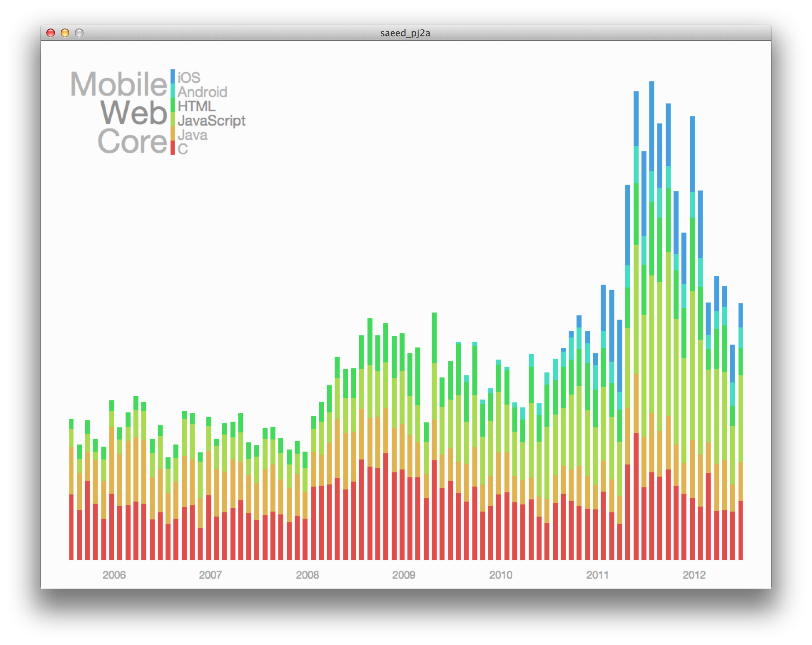This screenshot has width=812, height=645.
Task: Click the 2009 year axis label
Action: click(x=404, y=575)
